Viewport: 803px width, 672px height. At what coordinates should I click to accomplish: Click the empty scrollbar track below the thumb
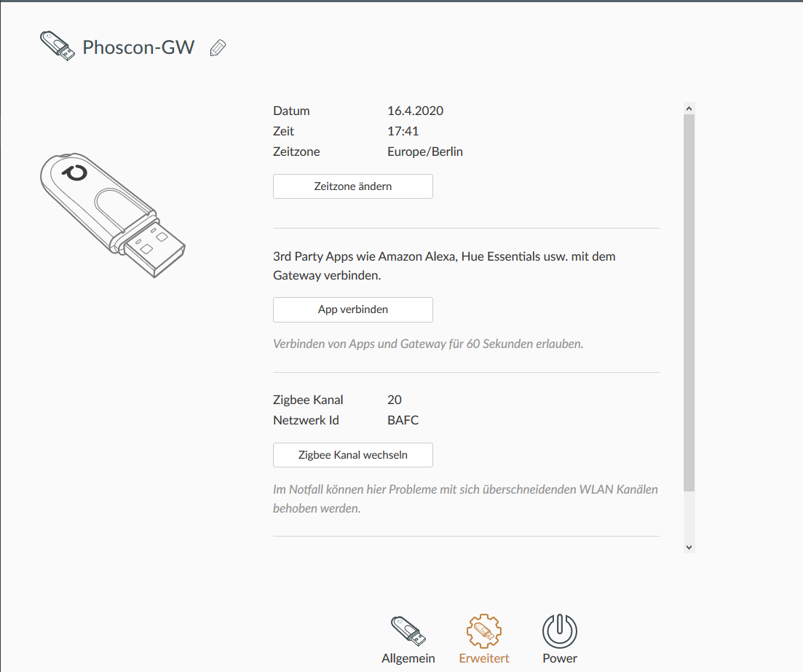coord(689,516)
